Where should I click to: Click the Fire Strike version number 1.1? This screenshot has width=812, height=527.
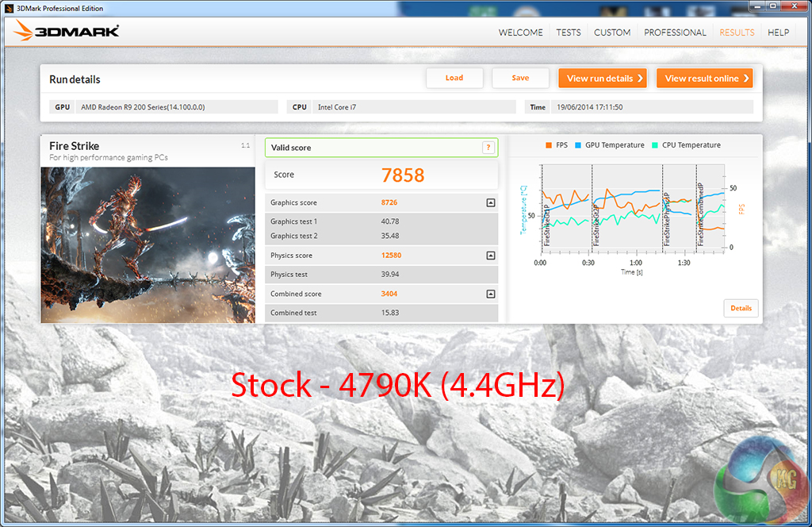(x=246, y=145)
